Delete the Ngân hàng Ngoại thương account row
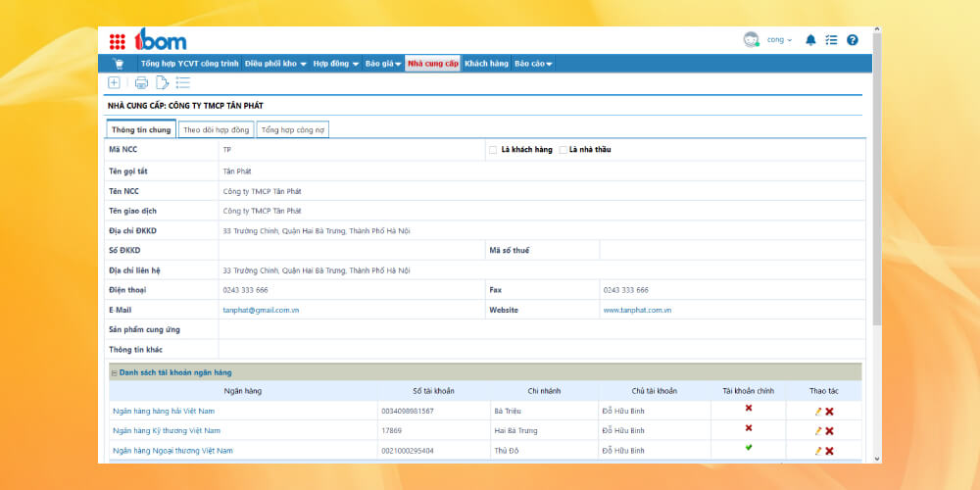 [830, 451]
